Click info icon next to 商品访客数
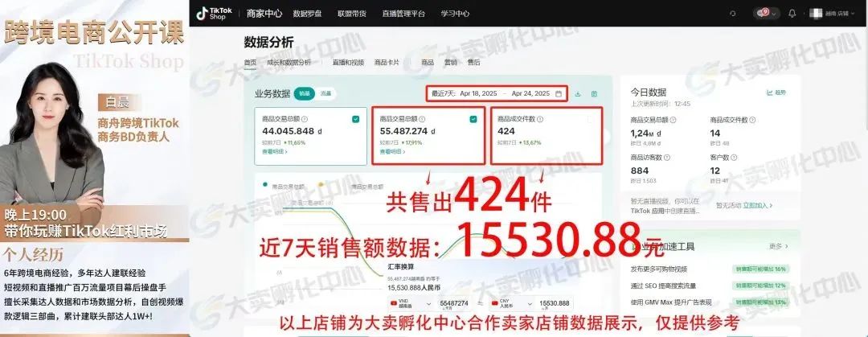 (x=666, y=158)
